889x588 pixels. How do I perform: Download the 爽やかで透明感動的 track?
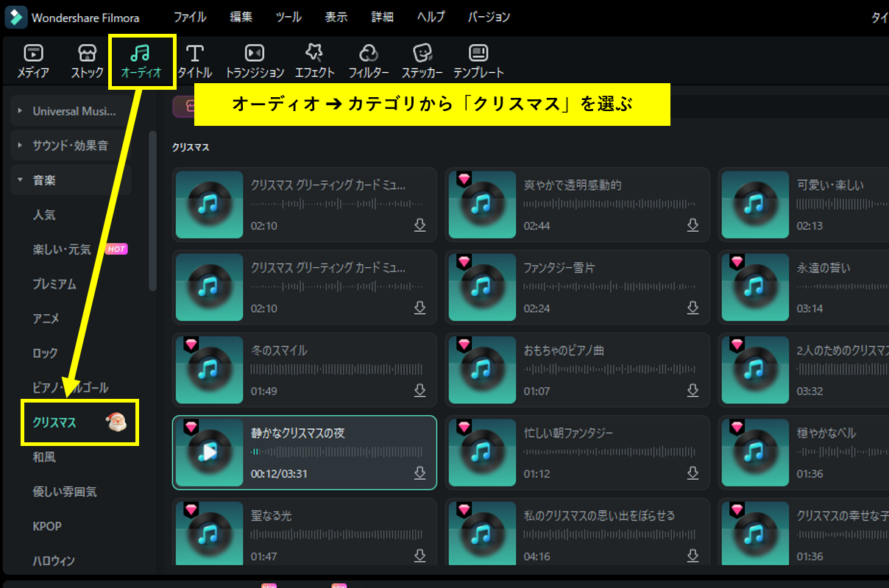[693, 224]
